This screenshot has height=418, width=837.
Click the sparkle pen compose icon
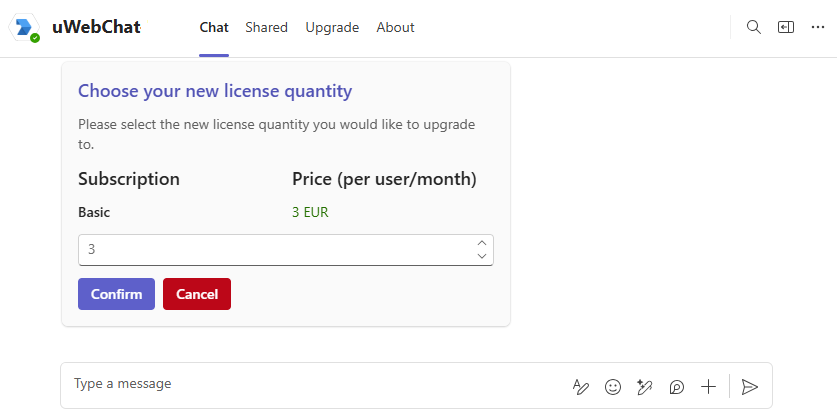(645, 386)
